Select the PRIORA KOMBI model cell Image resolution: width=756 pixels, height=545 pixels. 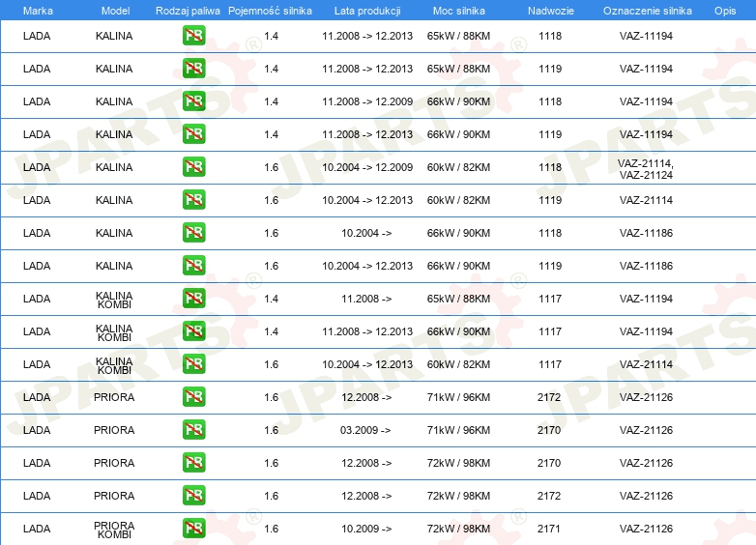[114, 530]
